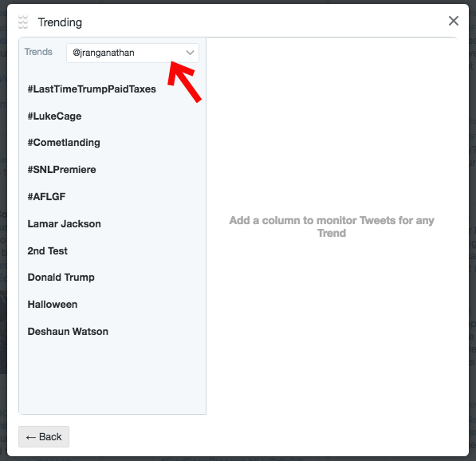Select the Halloween trend
This screenshot has width=476, height=461.
(x=52, y=305)
